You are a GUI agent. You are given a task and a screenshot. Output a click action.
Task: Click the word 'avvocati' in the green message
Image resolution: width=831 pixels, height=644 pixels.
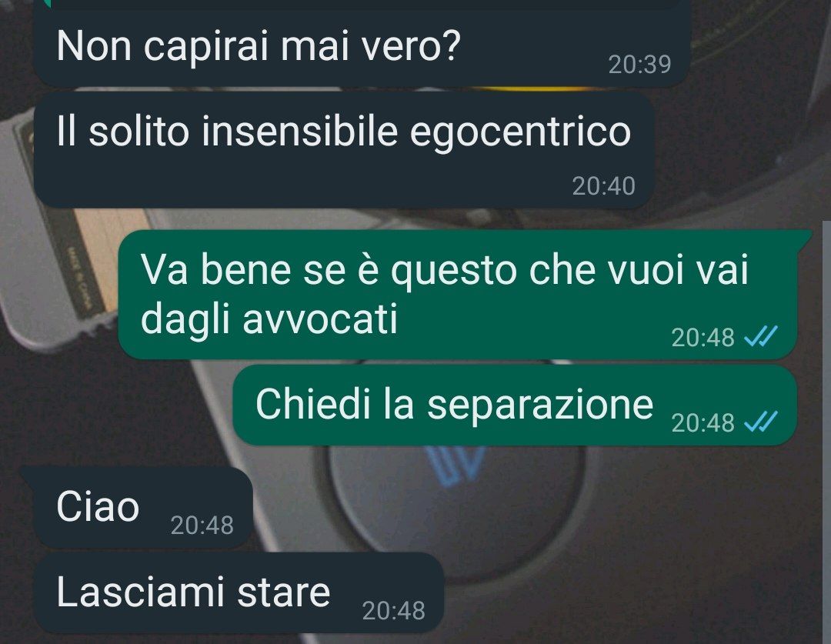click(320, 319)
